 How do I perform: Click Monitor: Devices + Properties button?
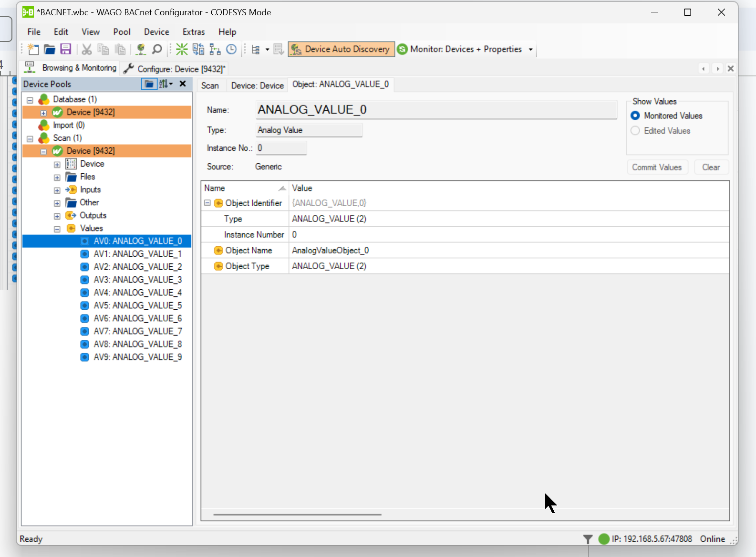point(460,49)
